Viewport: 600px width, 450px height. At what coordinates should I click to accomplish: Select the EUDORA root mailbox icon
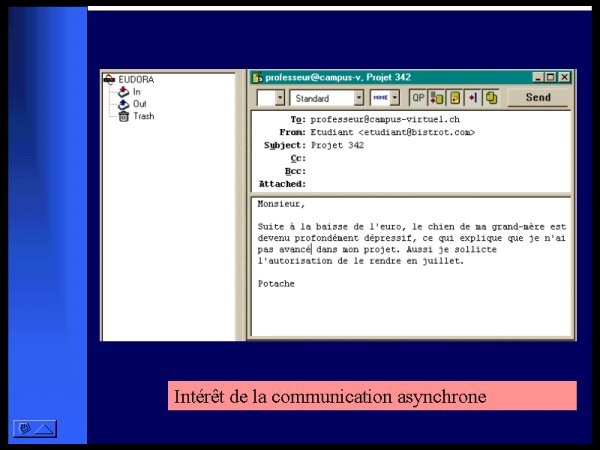point(109,80)
